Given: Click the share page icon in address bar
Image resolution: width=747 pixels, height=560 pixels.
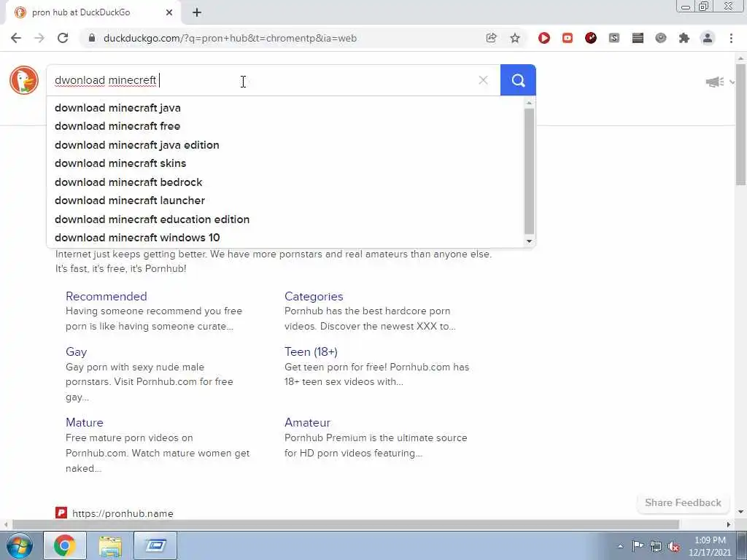Looking at the screenshot, I should pyautogui.click(x=491, y=38).
